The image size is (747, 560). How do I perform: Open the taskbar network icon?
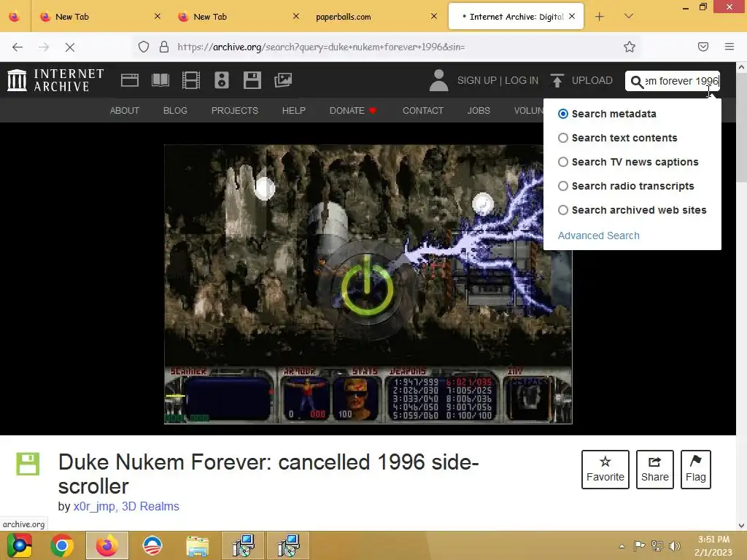657,545
